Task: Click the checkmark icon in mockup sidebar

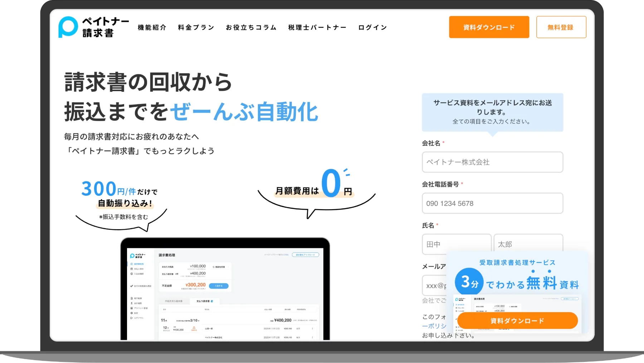Action: (132, 286)
